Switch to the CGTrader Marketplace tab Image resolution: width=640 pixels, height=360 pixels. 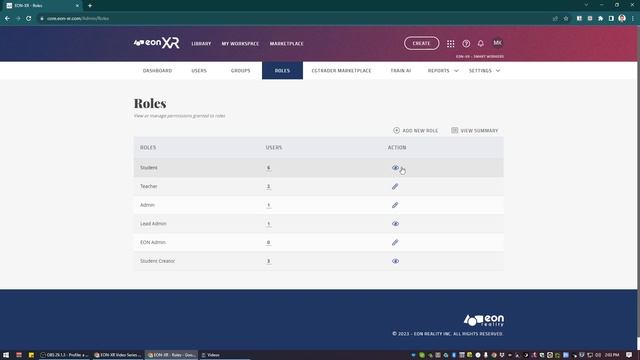[x=341, y=71]
